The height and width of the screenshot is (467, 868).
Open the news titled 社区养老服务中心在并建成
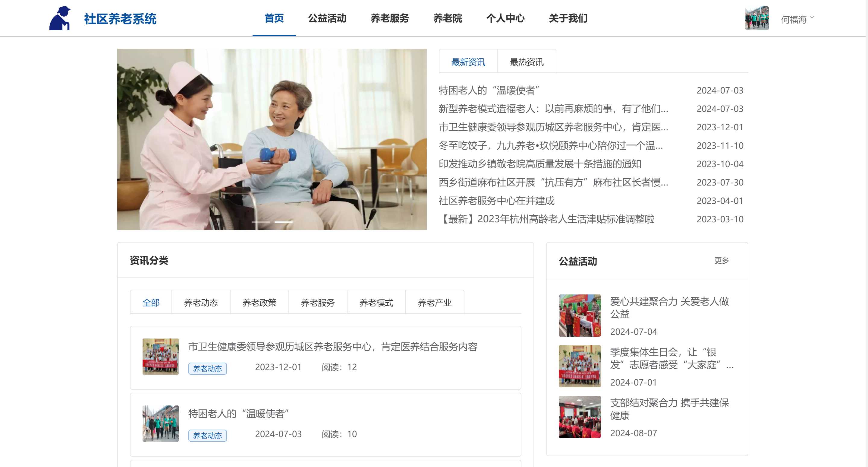(496, 201)
